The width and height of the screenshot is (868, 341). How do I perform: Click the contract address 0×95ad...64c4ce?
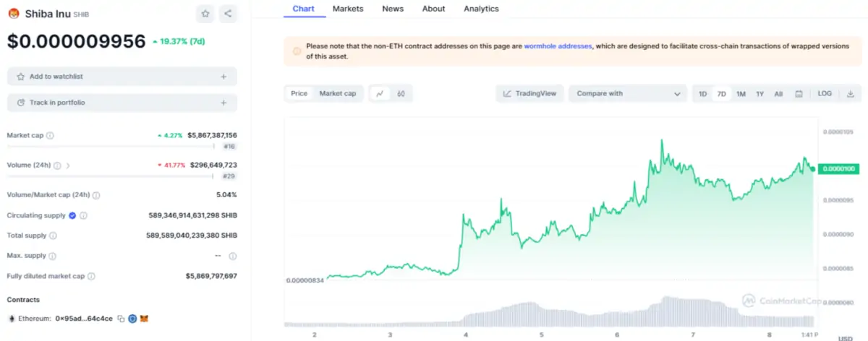pyautogui.click(x=85, y=318)
